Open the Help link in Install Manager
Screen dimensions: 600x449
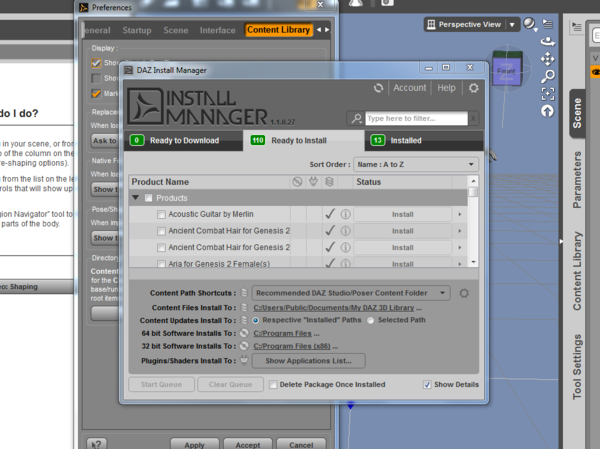coord(446,88)
